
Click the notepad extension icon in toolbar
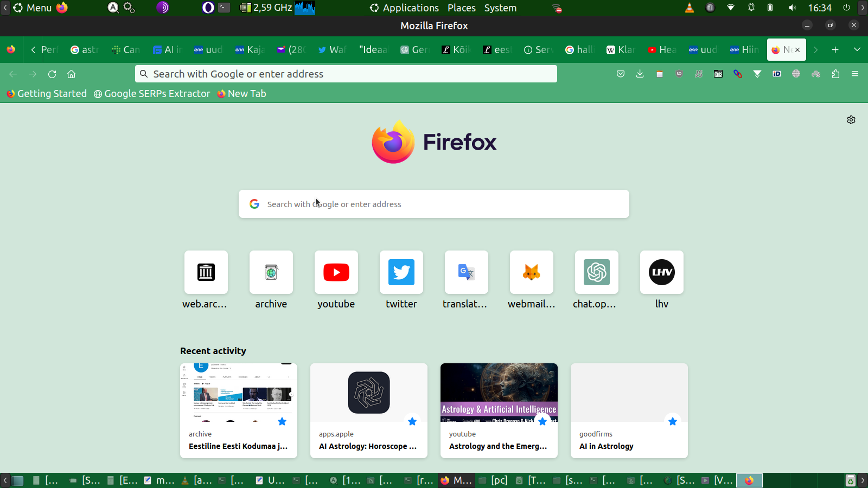click(660, 74)
